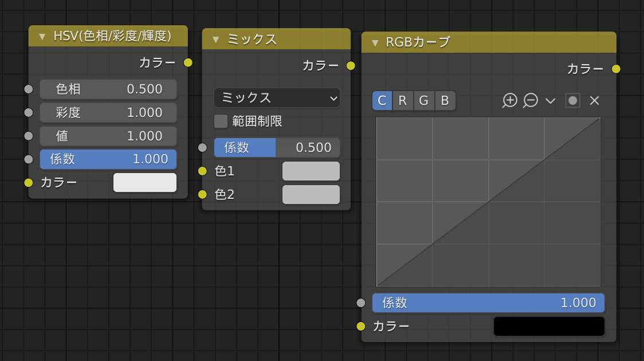
Task: Collapse the HSV node with its header triangle
Action: coord(41,36)
